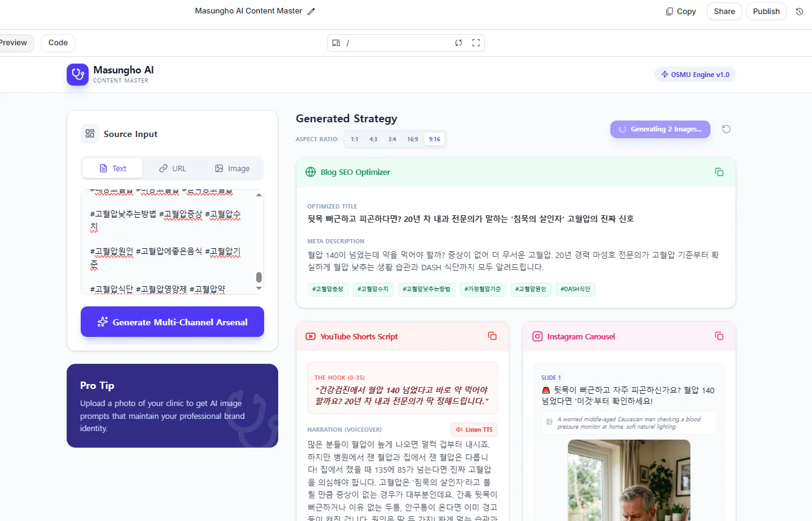The width and height of the screenshot is (812, 521).
Task: Click the #고혈압낮추는방법 tag chip
Action: [x=427, y=289]
